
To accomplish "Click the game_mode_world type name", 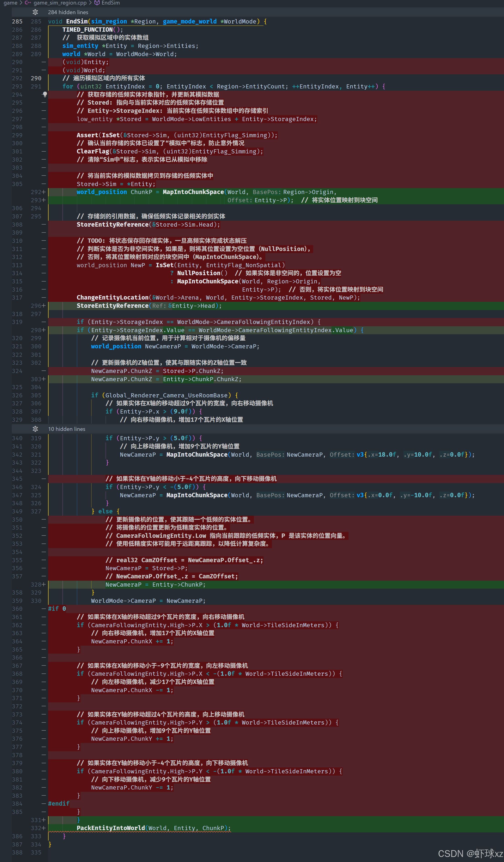I will coord(189,21).
